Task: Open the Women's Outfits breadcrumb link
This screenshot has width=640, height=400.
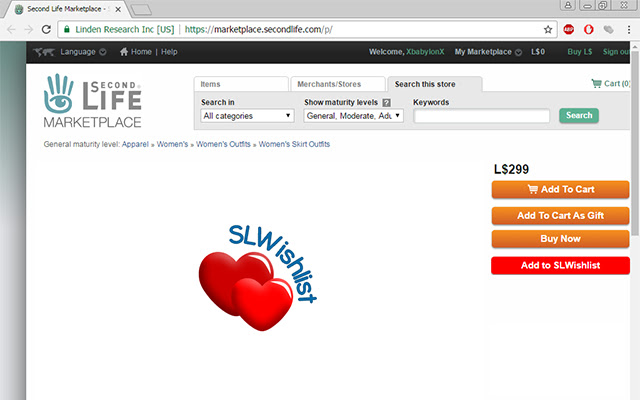Action: (223, 144)
